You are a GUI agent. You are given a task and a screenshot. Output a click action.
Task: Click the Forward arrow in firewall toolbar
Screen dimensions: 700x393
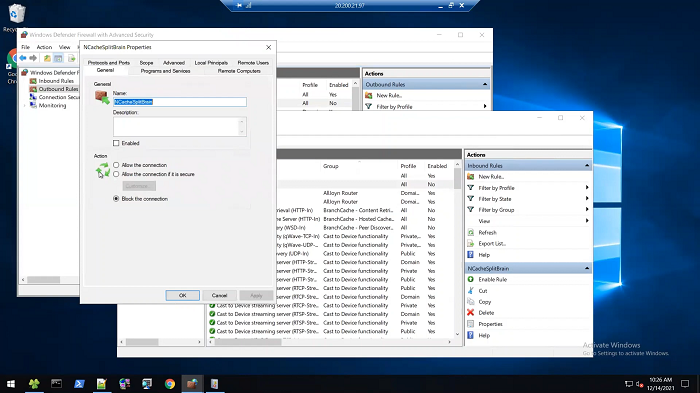pyautogui.click(x=33, y=58)
